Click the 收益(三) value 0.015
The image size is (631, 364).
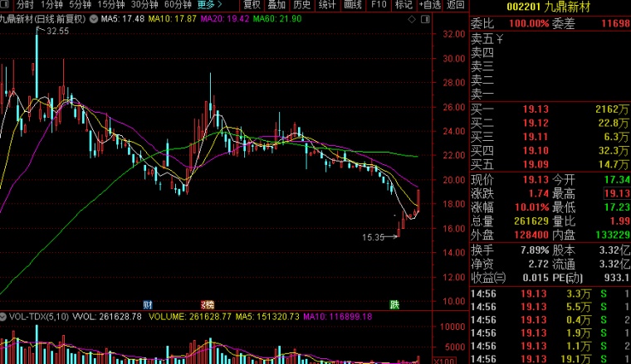536,278
